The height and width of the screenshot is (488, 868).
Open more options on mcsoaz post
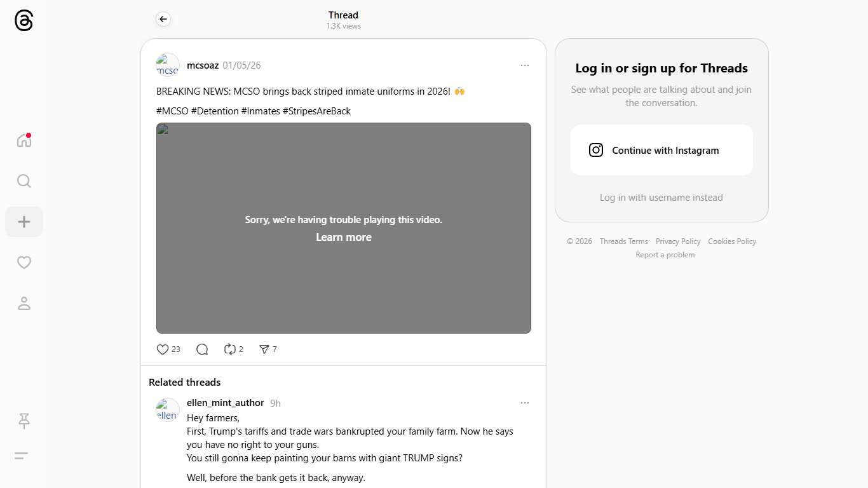(524, 65)
